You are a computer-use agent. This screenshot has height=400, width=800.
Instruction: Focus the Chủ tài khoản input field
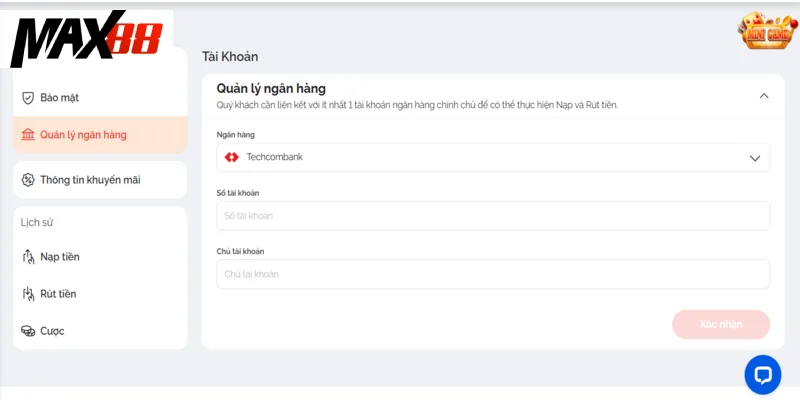click(x=493, y=274)
